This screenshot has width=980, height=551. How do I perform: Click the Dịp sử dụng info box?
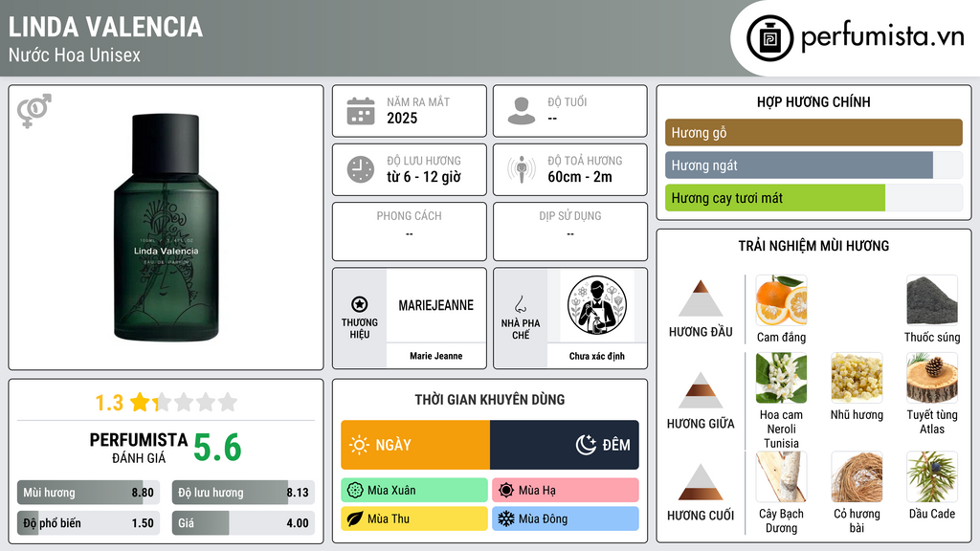point(570,231)
